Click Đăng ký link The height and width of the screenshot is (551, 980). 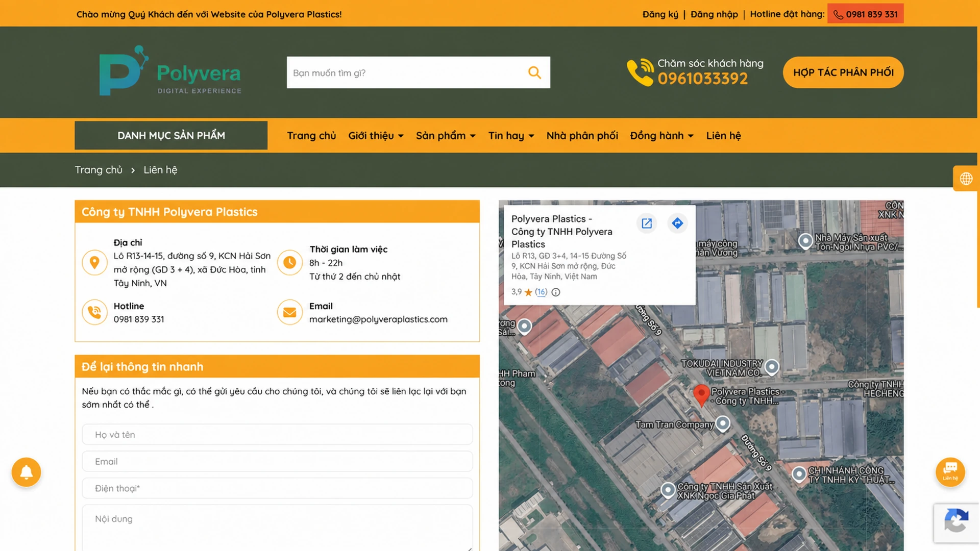[660, 14]
